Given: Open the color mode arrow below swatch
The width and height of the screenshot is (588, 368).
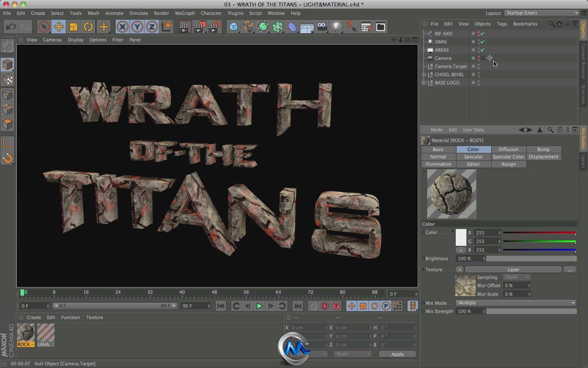Looking at the screenshot, I should point(461,250).
